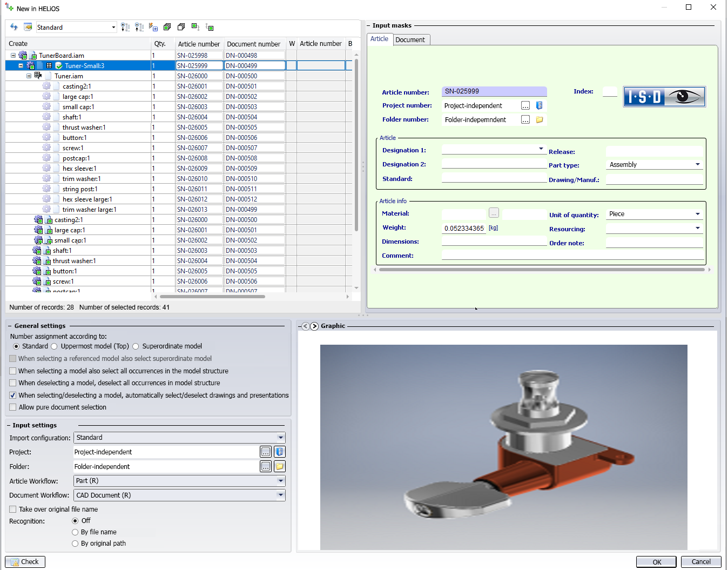
Task: Select 'By file name' recognition option
Action: click(x=75, y=532)
